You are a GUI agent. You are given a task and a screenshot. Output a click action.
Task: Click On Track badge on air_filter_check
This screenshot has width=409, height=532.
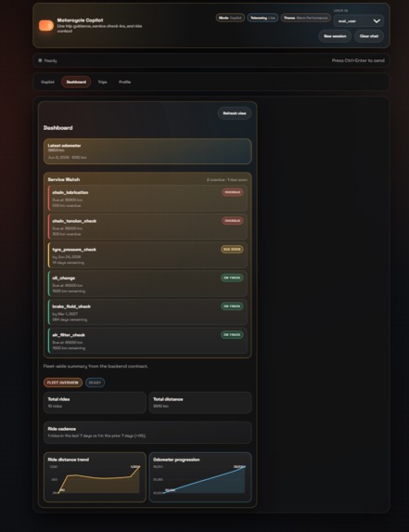click(232, 335)
